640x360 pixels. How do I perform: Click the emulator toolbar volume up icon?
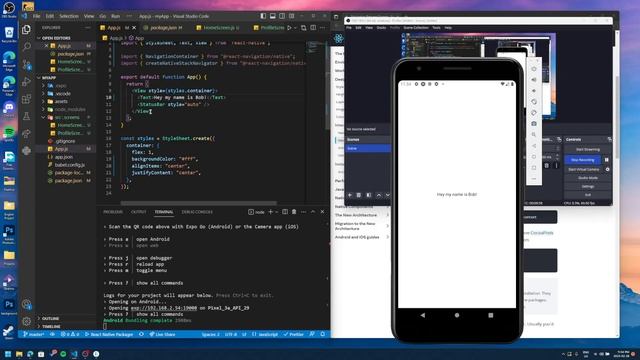(x=534, y=80)
